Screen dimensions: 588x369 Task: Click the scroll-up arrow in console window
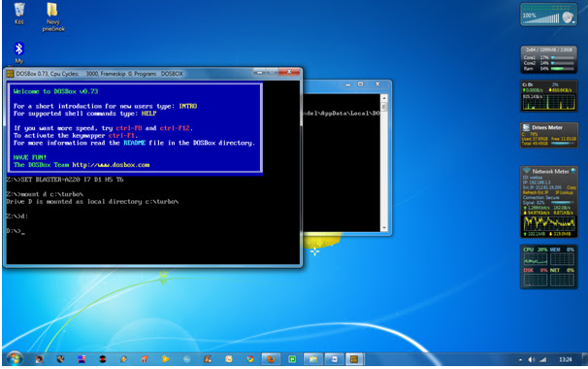[x=384, y=98]
